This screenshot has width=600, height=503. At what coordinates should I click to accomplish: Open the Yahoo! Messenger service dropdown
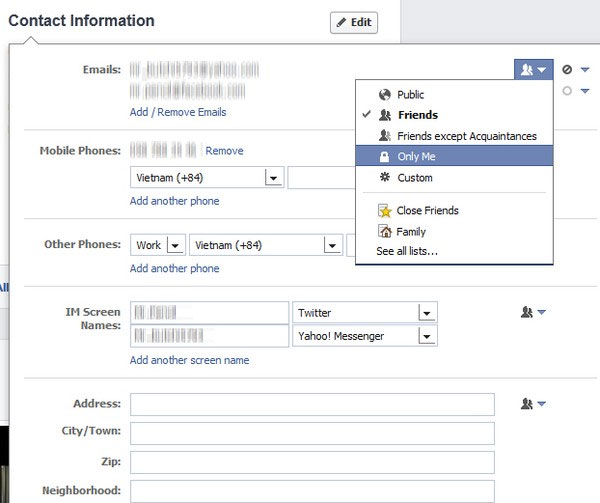(x=365, y=336)
